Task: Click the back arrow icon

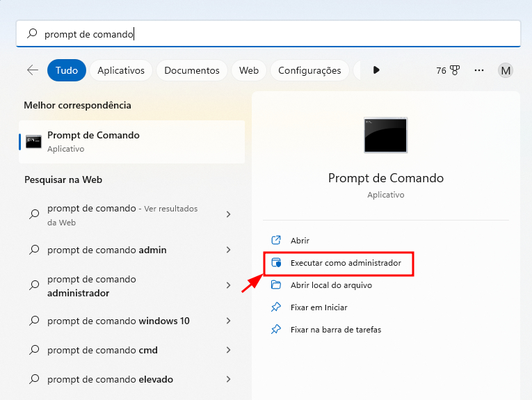Action: point(32,70)
